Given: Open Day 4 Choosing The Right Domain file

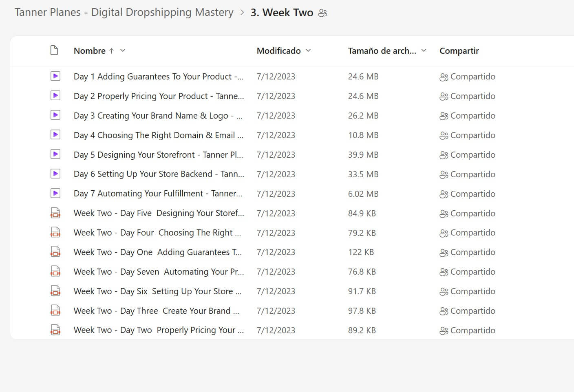Looking at the screenshot, I should [158, 135].
